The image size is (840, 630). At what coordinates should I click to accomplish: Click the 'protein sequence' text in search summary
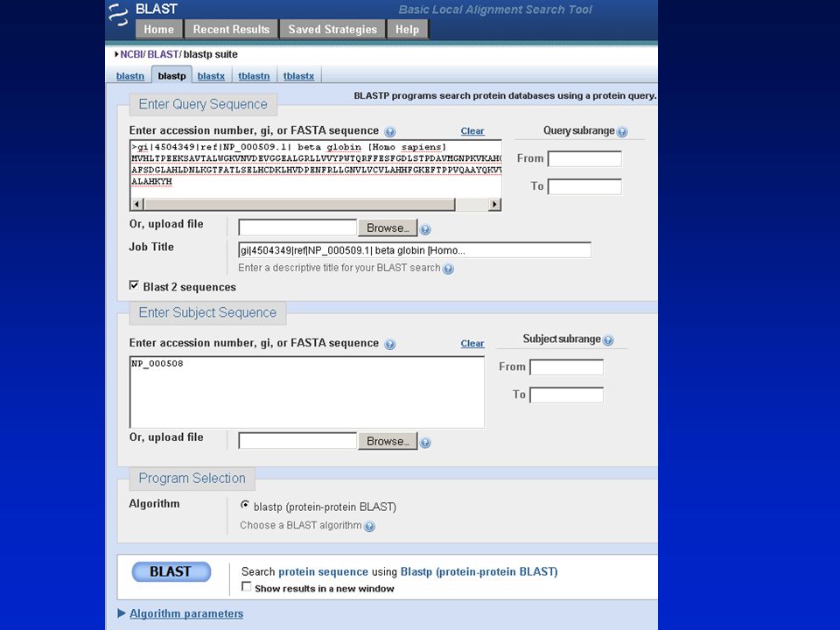coord(323,571)
